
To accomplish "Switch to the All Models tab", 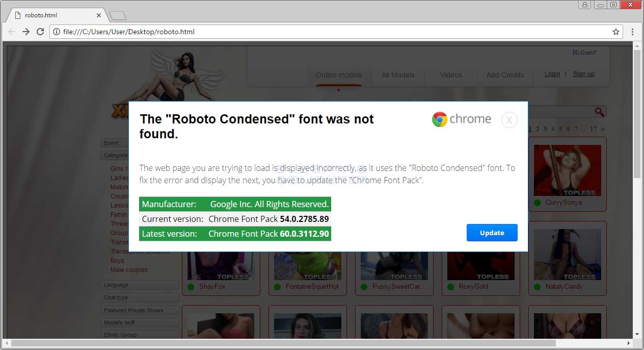I will click(x=398, y=75).
